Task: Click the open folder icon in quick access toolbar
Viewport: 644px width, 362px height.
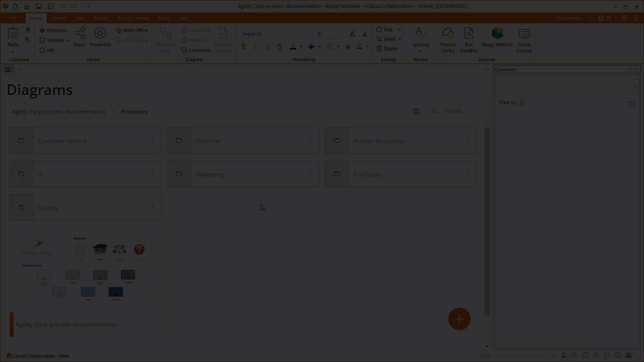Action: click(27, 6)
